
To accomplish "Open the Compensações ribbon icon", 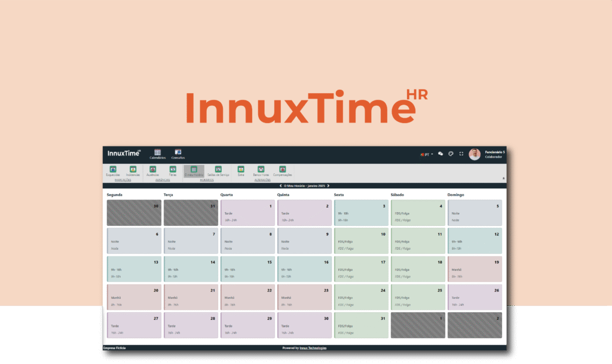I will tap(283, 169).
